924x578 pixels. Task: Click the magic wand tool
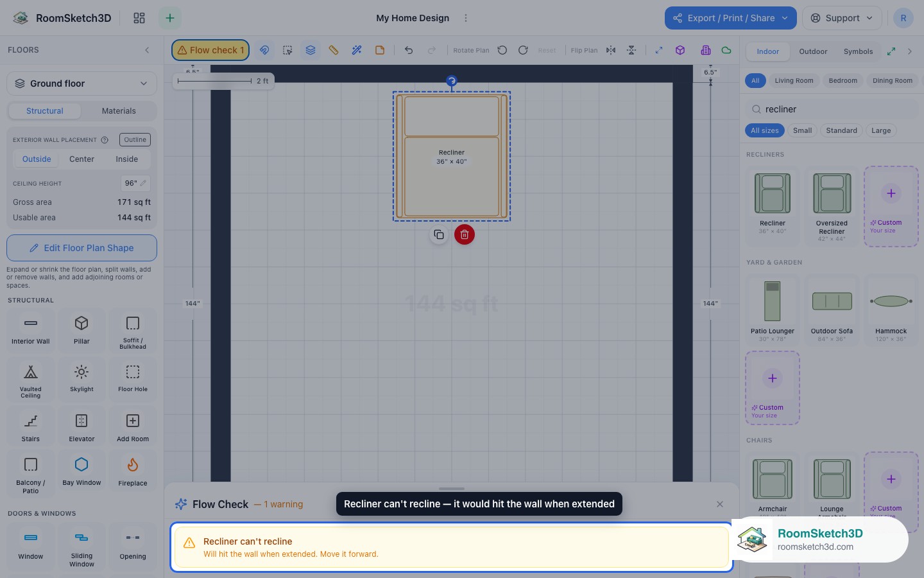click(x=357, y=50)
